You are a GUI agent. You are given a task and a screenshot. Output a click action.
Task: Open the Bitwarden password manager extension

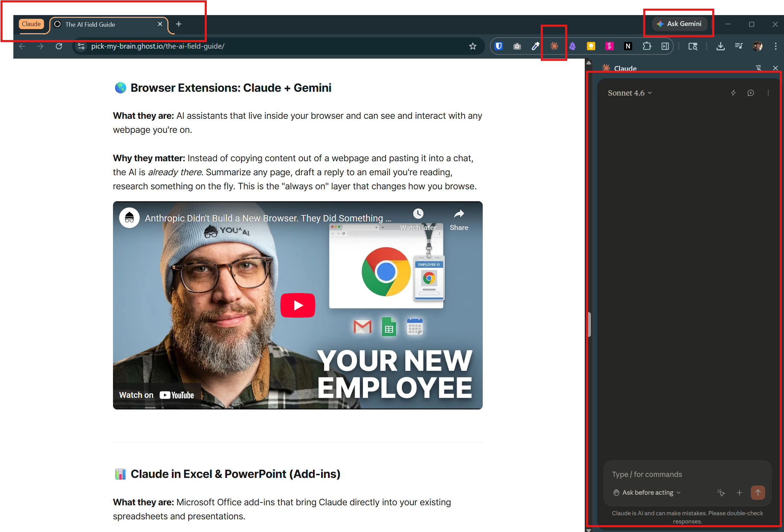point(499,46)
